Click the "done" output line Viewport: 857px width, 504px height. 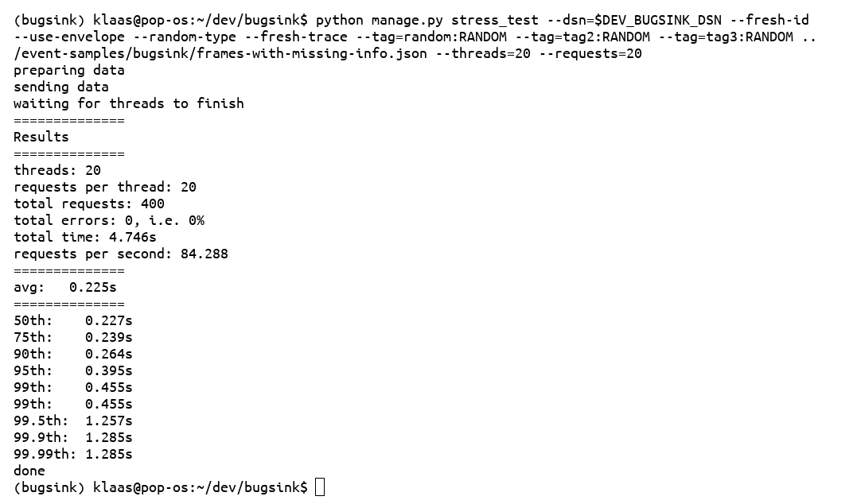[29, 471]
